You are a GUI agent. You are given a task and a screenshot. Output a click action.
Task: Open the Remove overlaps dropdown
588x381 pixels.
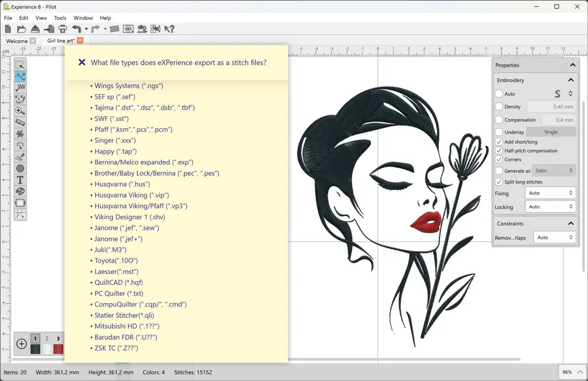click(x=555, y=238)
